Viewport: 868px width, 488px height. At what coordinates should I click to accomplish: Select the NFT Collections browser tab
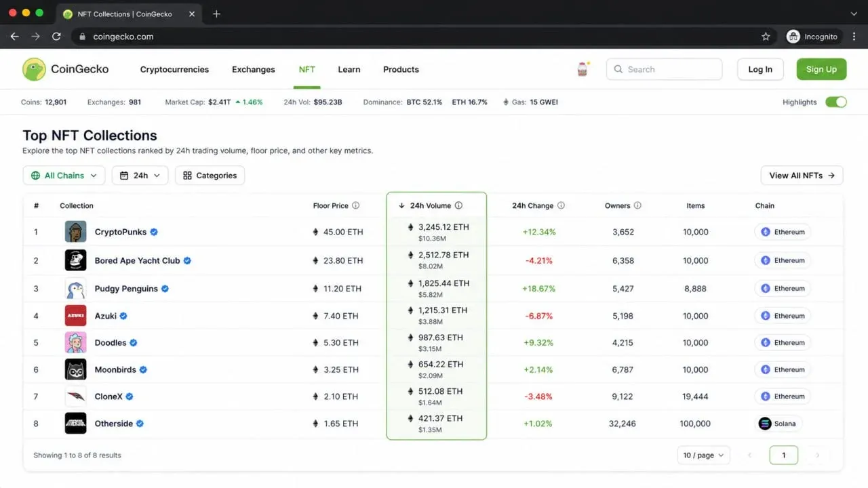click(129, 14)
